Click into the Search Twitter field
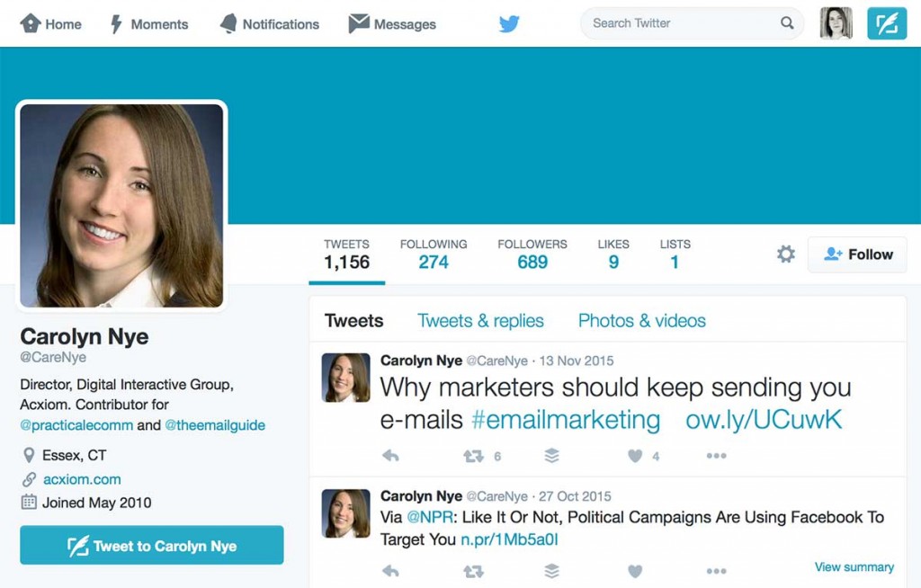 click(692, 23)
